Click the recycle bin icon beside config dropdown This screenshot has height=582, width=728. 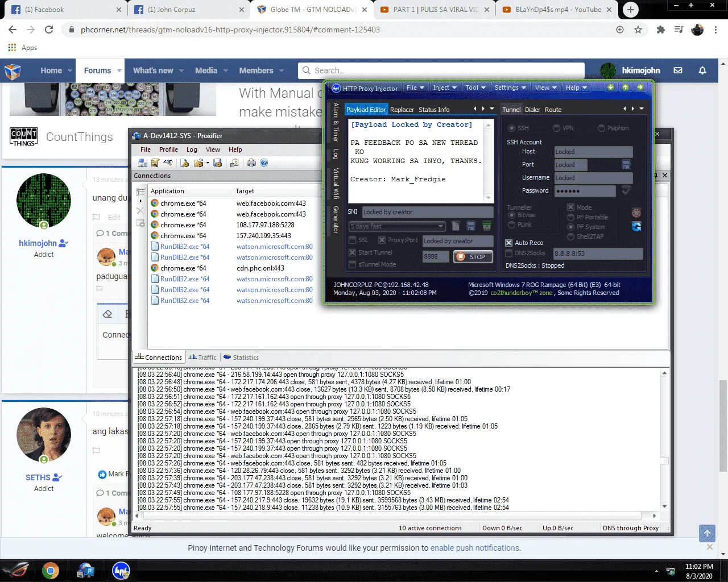click(x=487, y=226)
